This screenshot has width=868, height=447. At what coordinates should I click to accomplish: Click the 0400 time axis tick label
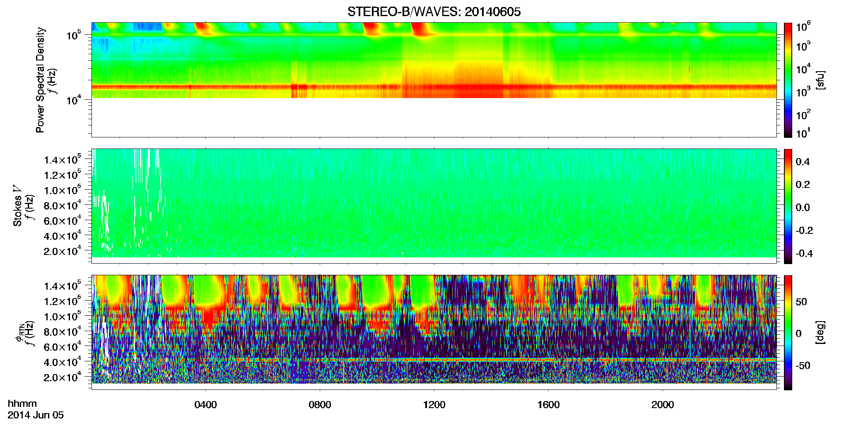(x=205, y=405)
